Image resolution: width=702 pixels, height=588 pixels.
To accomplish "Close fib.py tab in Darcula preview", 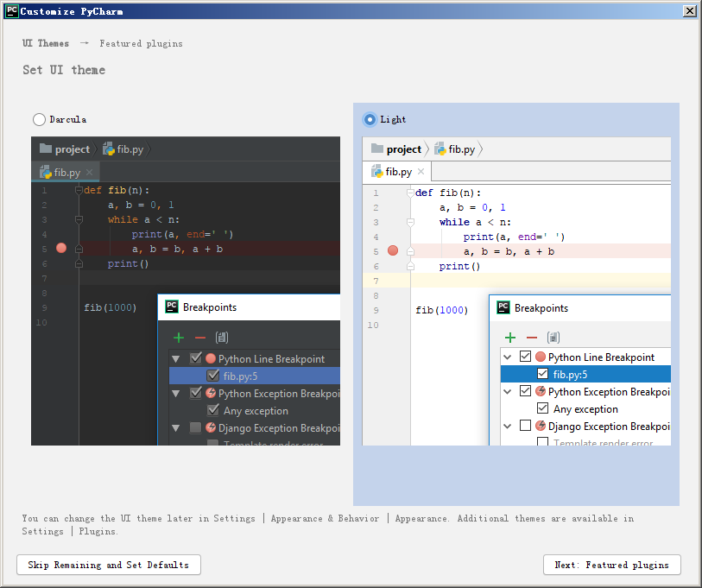I will 89,172.
